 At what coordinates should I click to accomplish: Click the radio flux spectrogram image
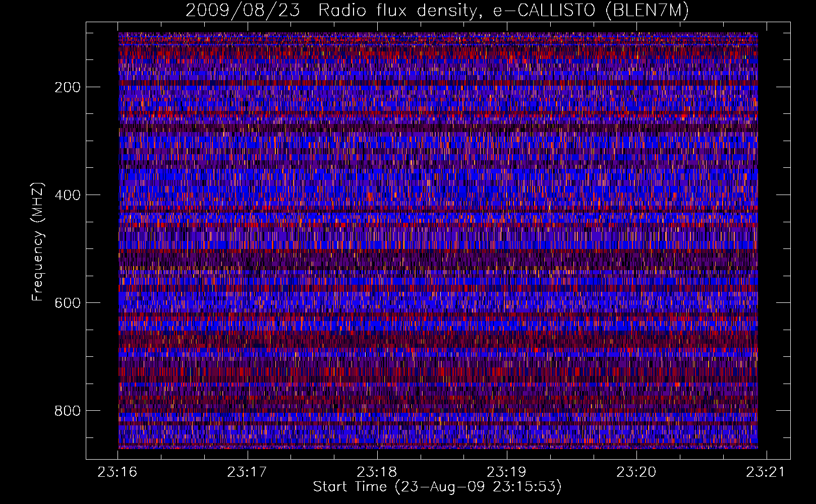click(438, 240)
